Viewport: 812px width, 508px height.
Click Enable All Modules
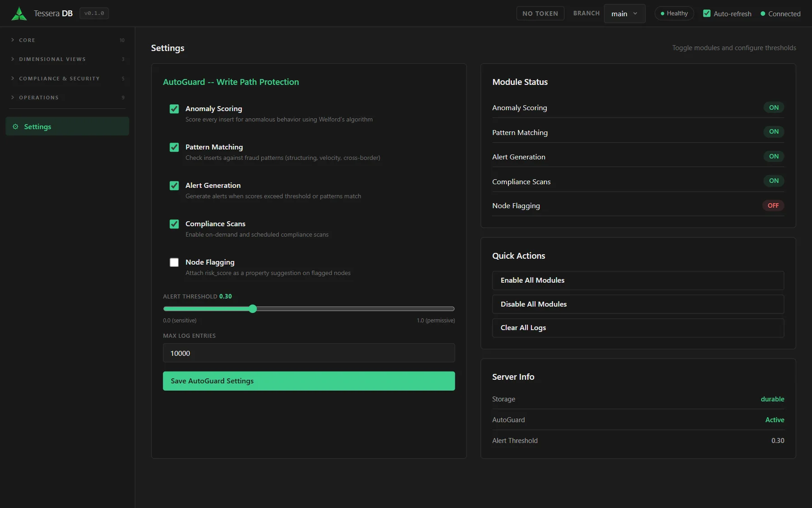[x=638, y=280]
